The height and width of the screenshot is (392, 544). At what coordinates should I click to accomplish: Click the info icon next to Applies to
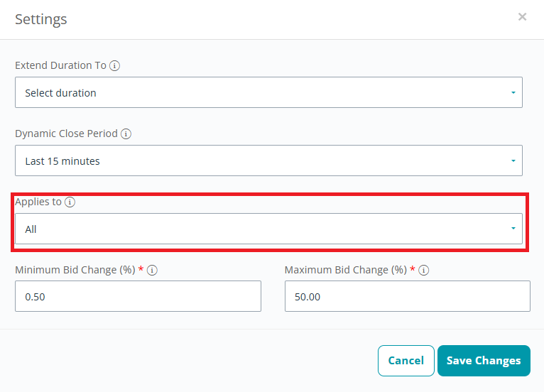point(70,202)
